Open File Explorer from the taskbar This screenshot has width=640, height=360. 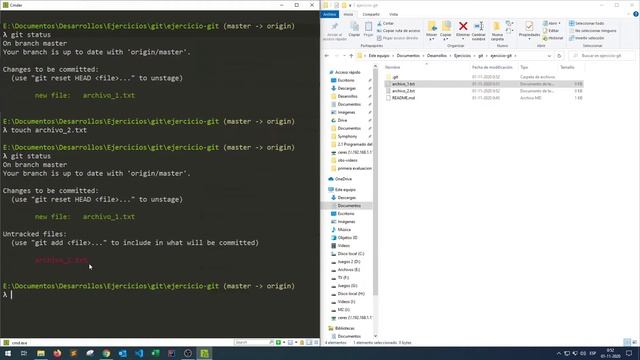(x=41, y=353)
